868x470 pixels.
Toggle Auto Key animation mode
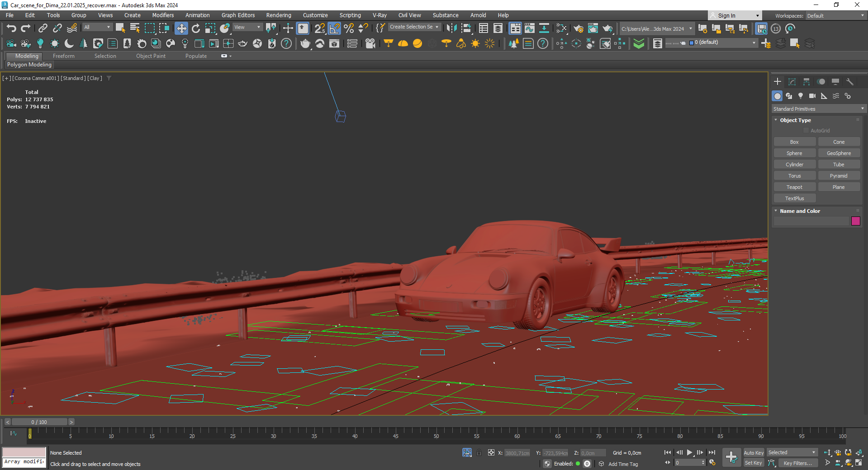click(753, 453)
